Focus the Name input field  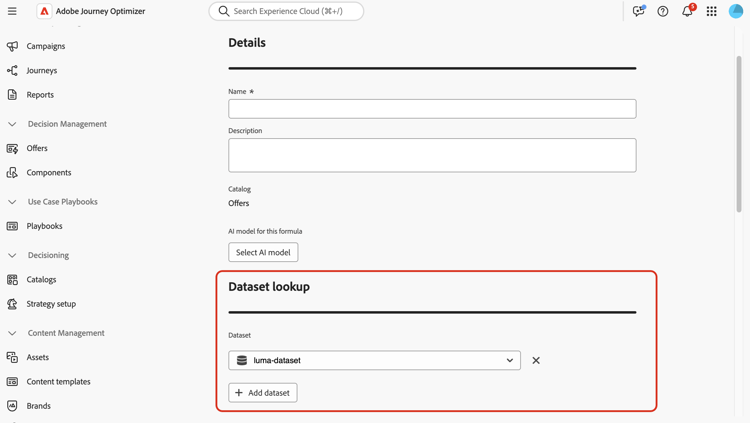[432, 108]
